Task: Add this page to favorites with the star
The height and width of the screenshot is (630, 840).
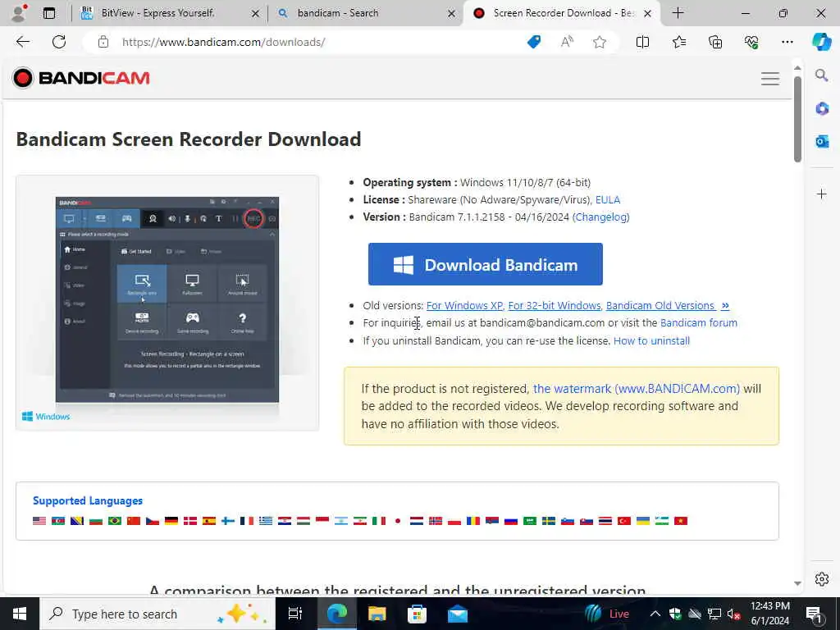Action: coord(600,42)
